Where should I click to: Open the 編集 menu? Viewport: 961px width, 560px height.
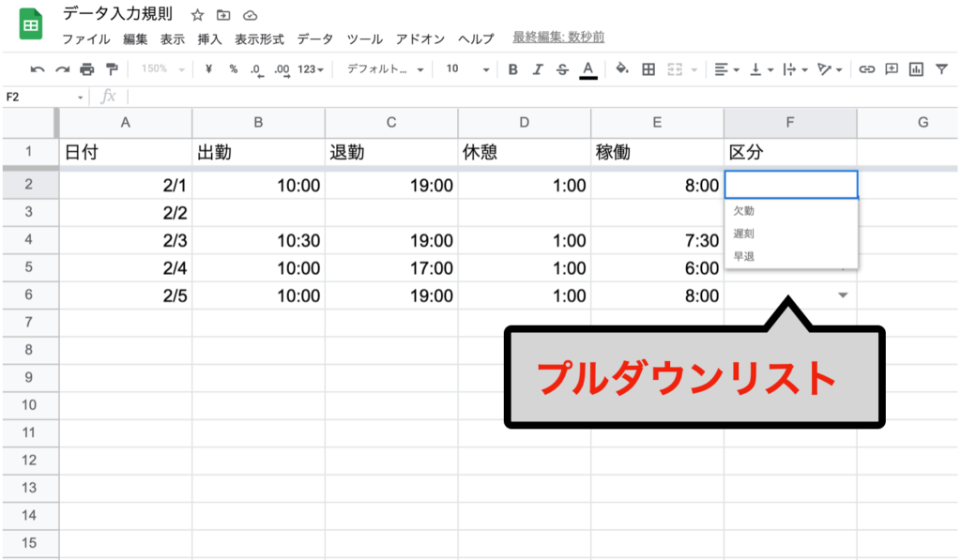pos(135,39)
